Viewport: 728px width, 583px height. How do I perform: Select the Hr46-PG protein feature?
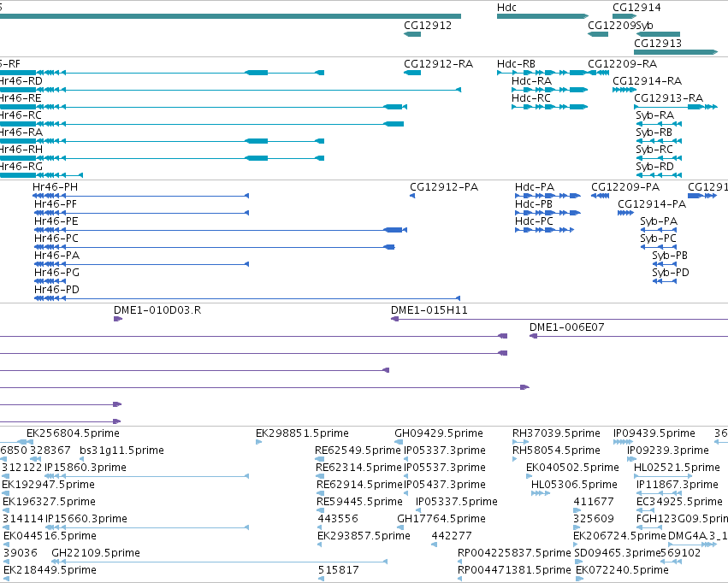point(50,281)
